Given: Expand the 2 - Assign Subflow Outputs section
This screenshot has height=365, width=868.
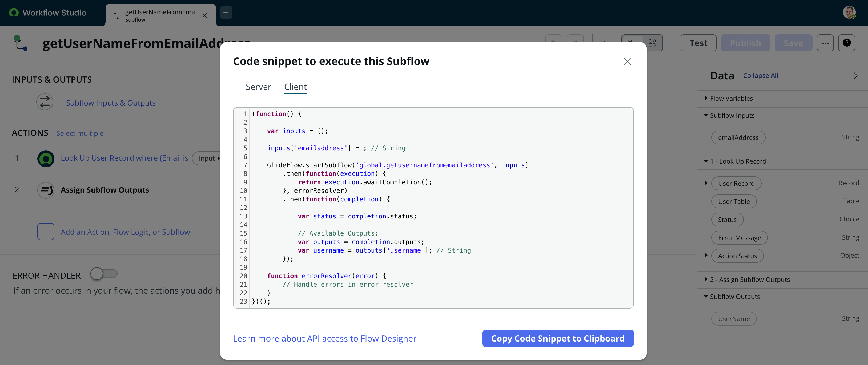Looking at the screenshot, I should (x=706, y=279).
